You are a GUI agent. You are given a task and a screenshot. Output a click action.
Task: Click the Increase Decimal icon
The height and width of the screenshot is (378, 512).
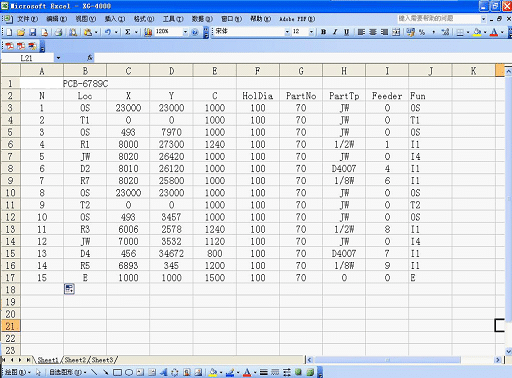point(445,32)
